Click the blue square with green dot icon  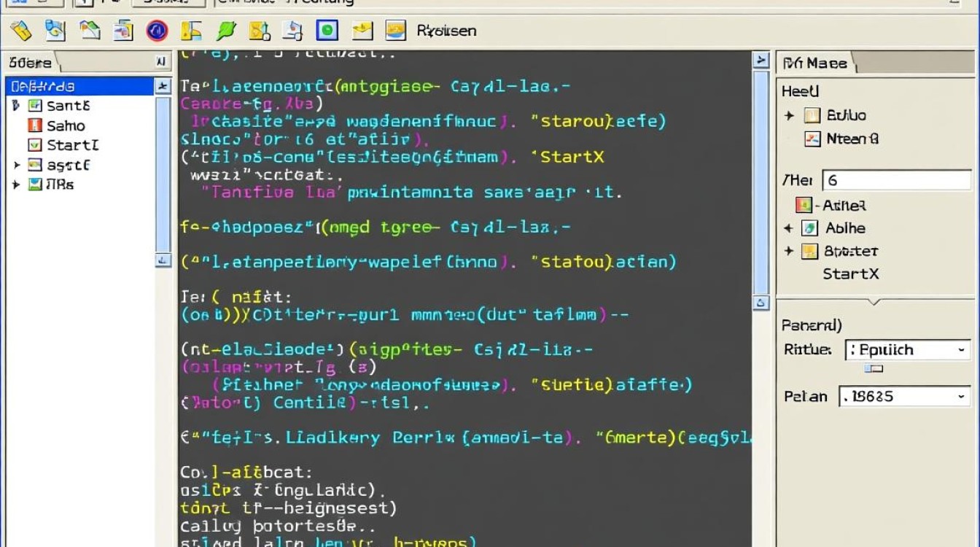[327, 30]
